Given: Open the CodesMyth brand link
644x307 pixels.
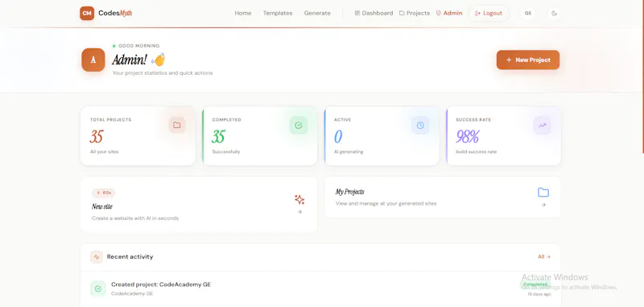Looking at the screenshot, I should tap(115, 13).
